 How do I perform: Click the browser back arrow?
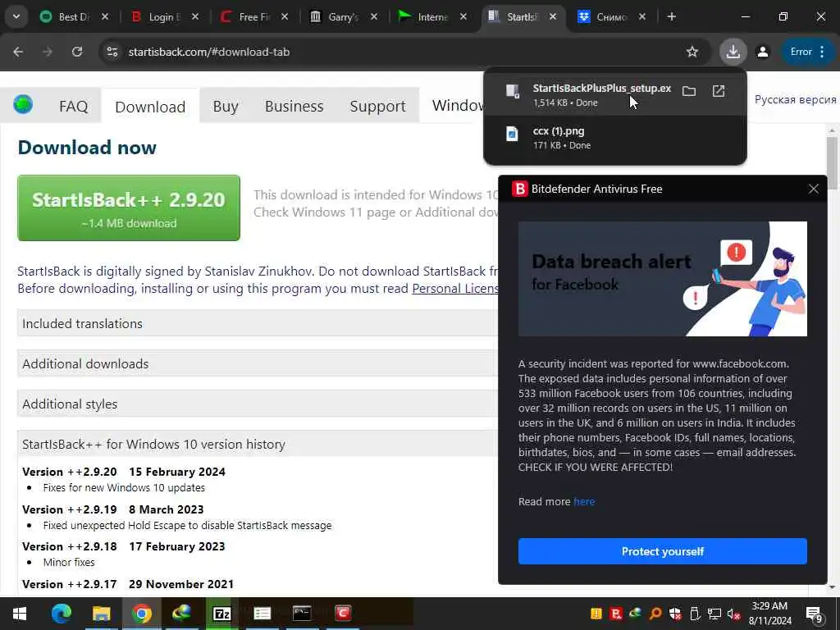pyautogui.click(x=18, y=52)
